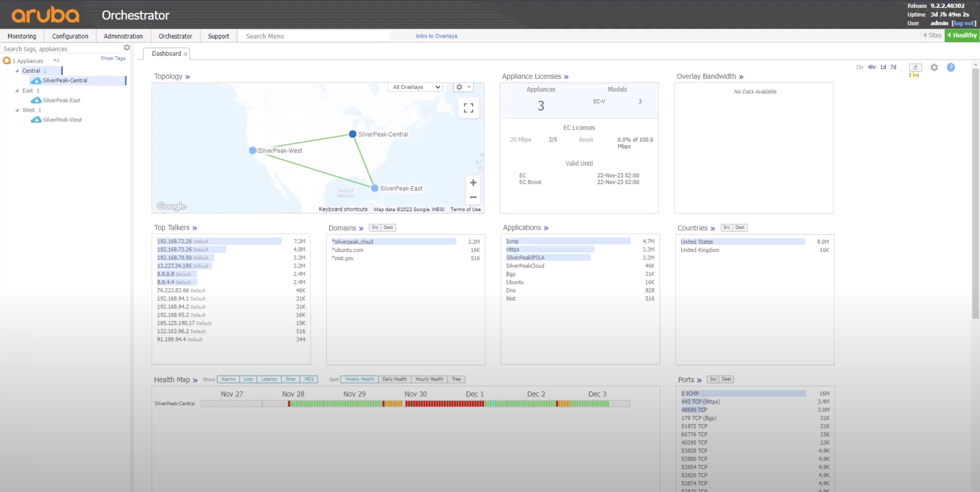Click red Nov 30 block in health timeline
This screenshot has height=492, width=980.
coord(444,404)
